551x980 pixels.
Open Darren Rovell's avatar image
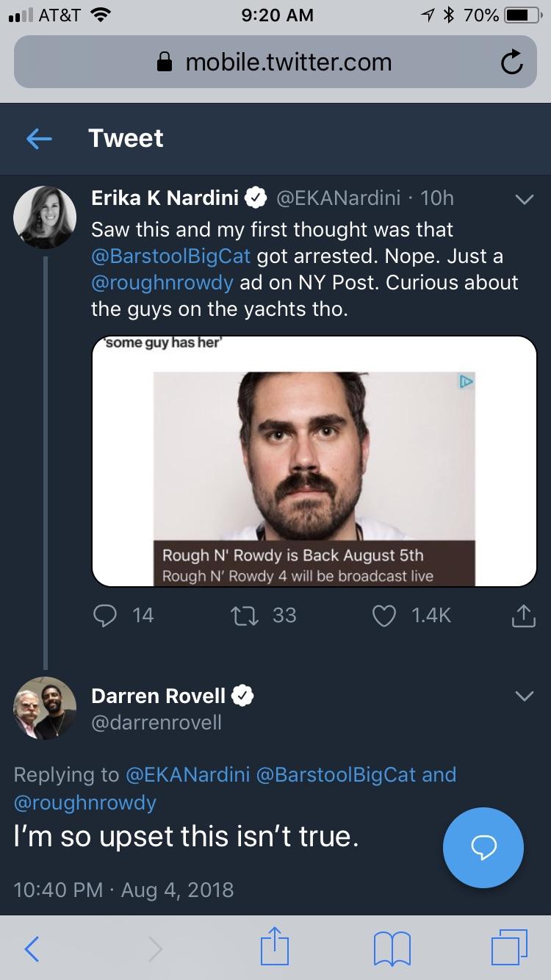(45, 708)
